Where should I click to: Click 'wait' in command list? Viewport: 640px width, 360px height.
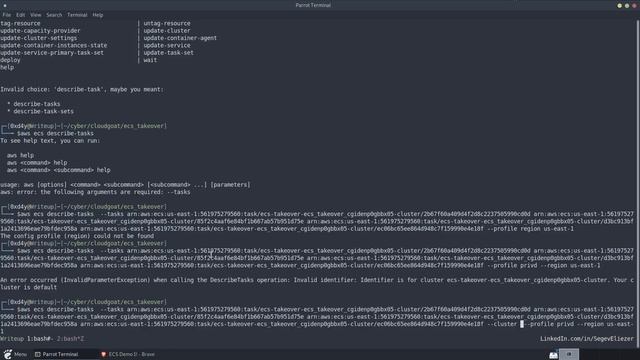click(150, 60)
